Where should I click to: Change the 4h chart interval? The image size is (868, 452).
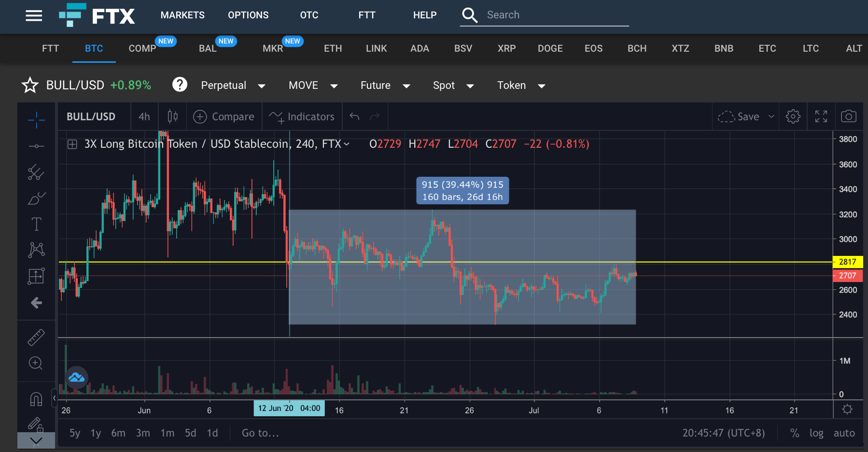tap(144, 116)
